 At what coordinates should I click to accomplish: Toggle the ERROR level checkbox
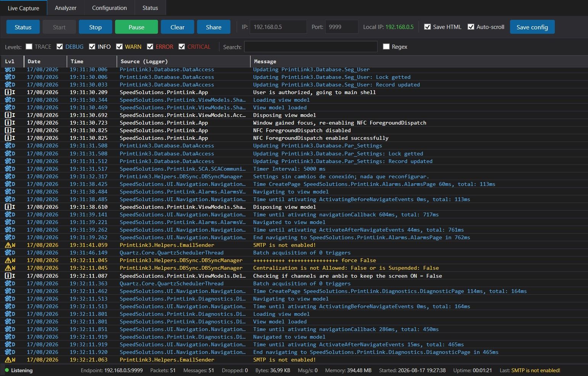[x=150, y=46]
